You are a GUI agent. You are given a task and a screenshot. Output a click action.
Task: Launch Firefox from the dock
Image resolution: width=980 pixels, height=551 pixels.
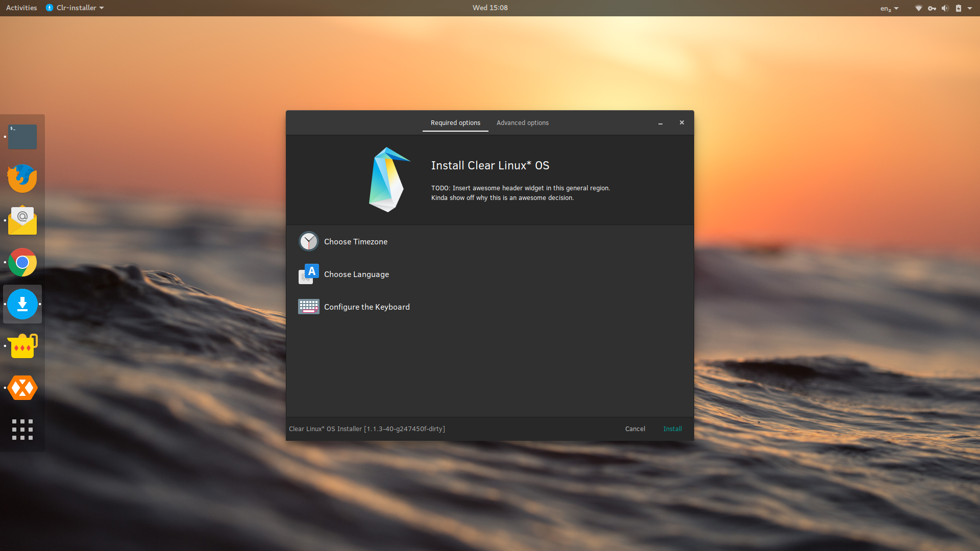(x=22, y=179)
